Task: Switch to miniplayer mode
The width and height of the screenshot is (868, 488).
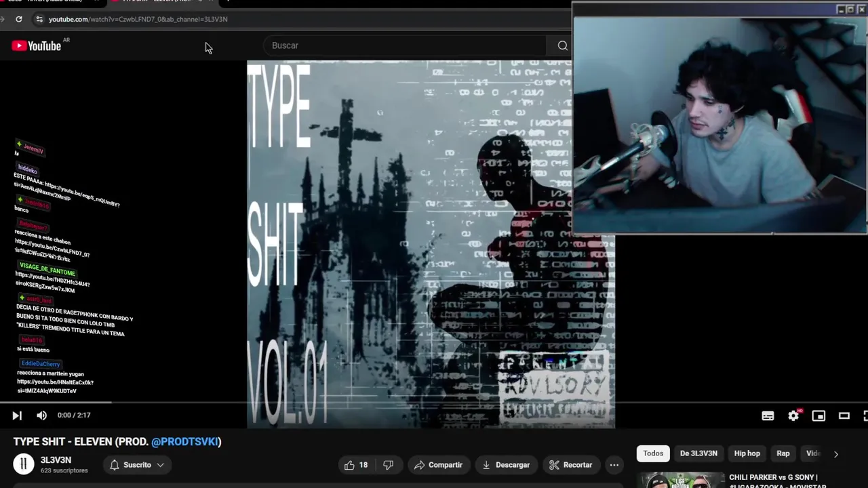Action: point(818,416)
